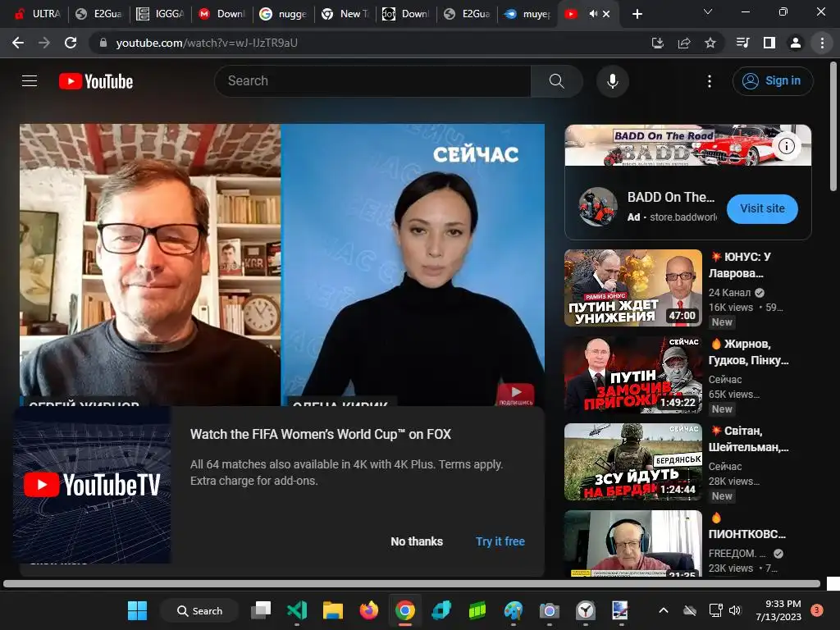
Task: Switch to the nugge Google tab
Action: [284, 14]
